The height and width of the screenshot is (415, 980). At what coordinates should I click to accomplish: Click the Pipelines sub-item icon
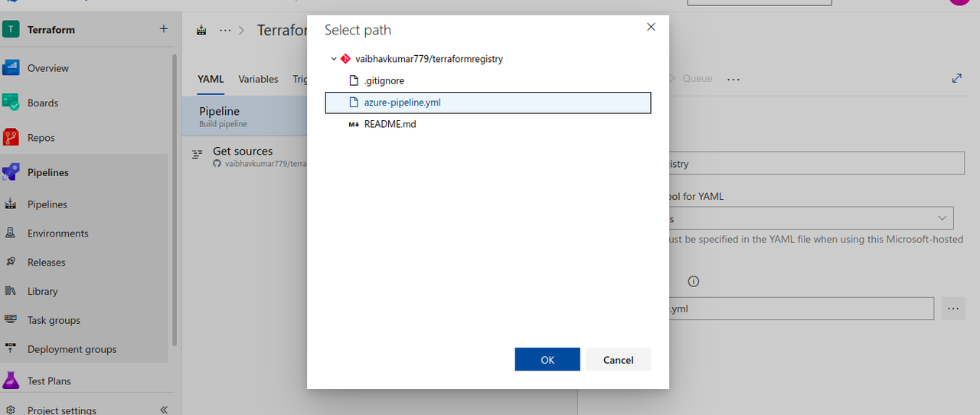(11, 204)
